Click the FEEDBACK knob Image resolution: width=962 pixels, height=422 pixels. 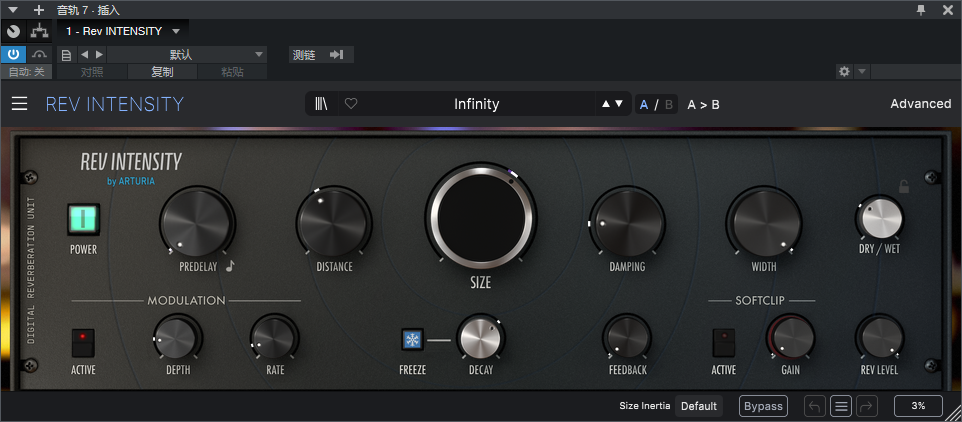(627, 337)
